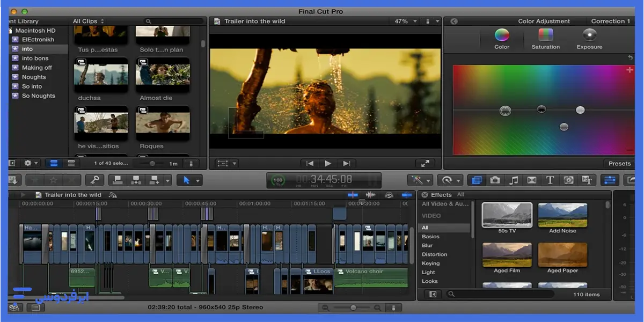Open the Select arrow tool menu
This screenshot has width=644, height=322.
click(189, 180)
